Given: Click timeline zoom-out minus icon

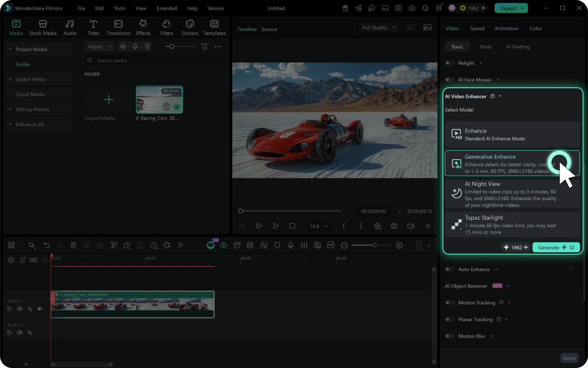Looking at the screenshot, I should point(344,245).
